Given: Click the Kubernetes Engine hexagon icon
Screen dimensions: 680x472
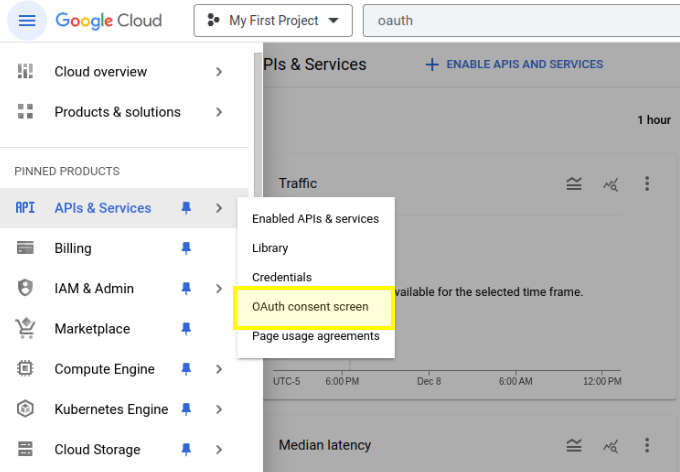Looking at the screenshot, I should (x=25, y=409).
